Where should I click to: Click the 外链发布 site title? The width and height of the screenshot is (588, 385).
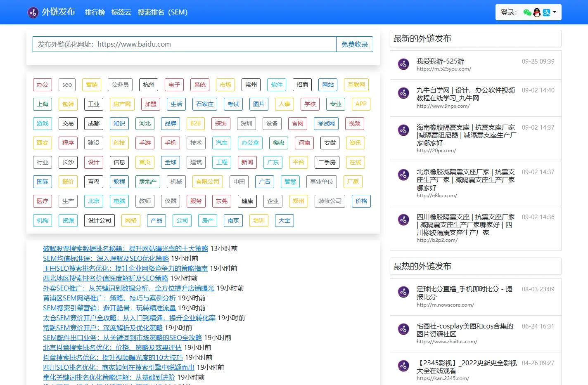[x=59, y=12]
